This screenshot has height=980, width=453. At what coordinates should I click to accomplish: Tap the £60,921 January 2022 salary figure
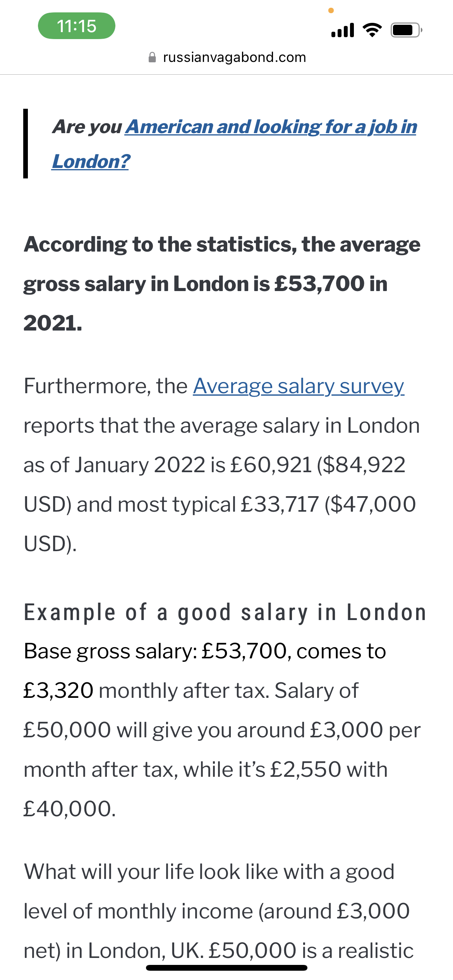click(x=271, y=464)
